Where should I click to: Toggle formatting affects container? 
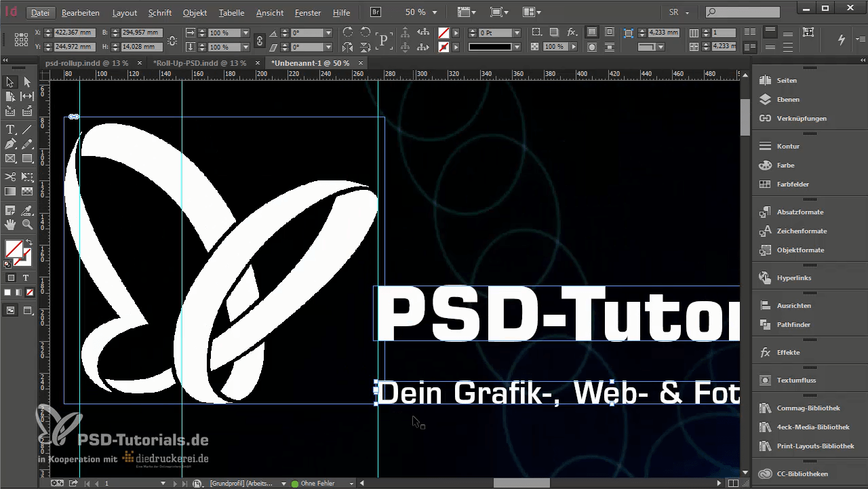11,278
